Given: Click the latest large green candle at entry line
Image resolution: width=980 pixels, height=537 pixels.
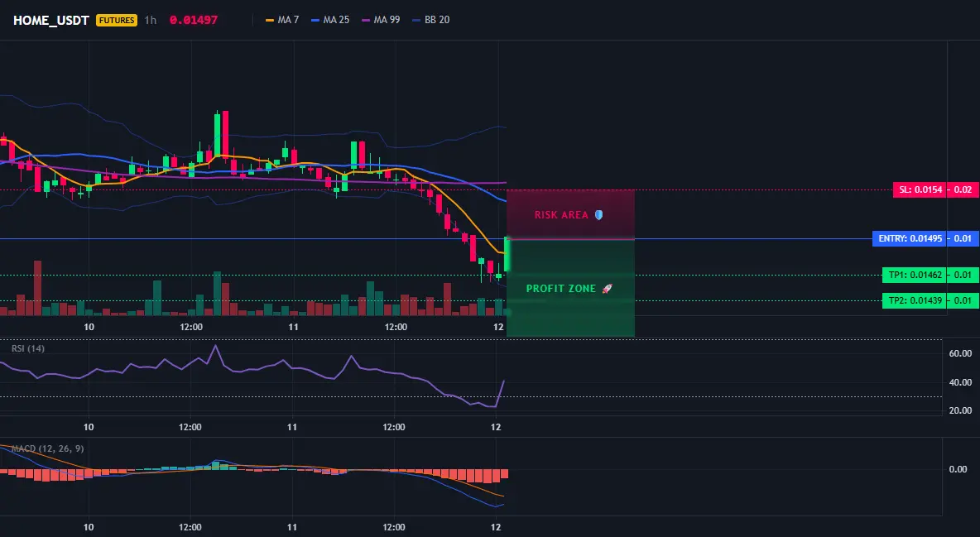Looking at the screenshot, I should 507,254.
